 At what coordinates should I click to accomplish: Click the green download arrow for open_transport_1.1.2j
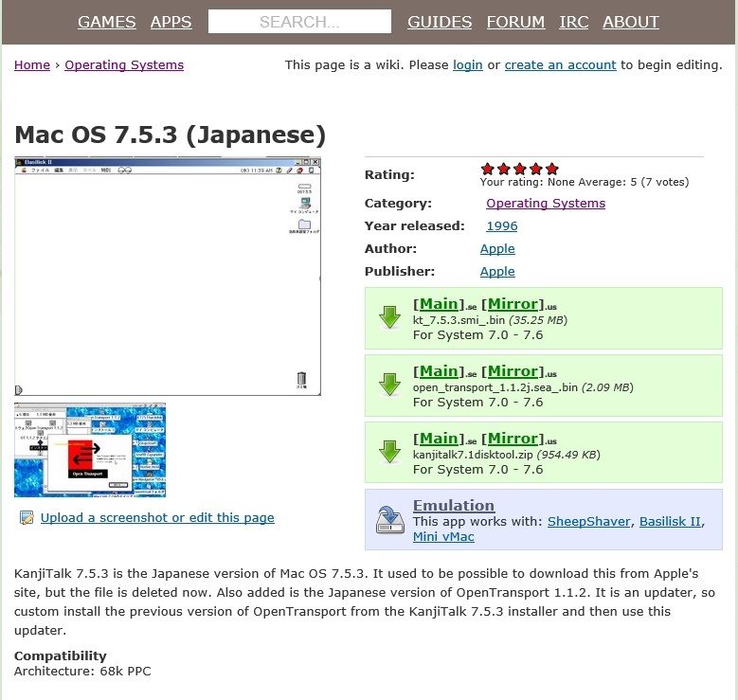click(389, 385)
